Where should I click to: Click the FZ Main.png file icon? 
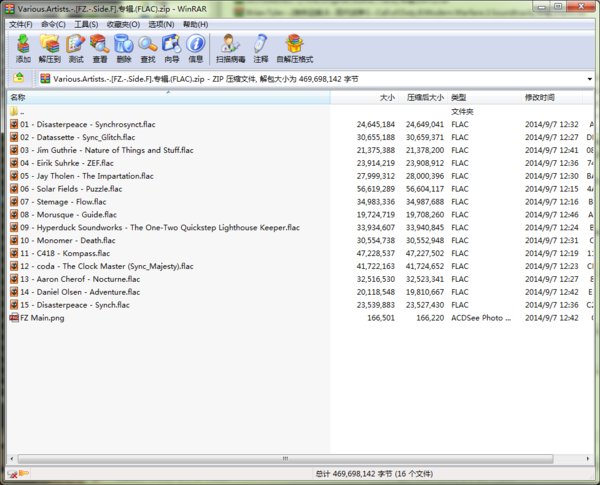[14, 318]
